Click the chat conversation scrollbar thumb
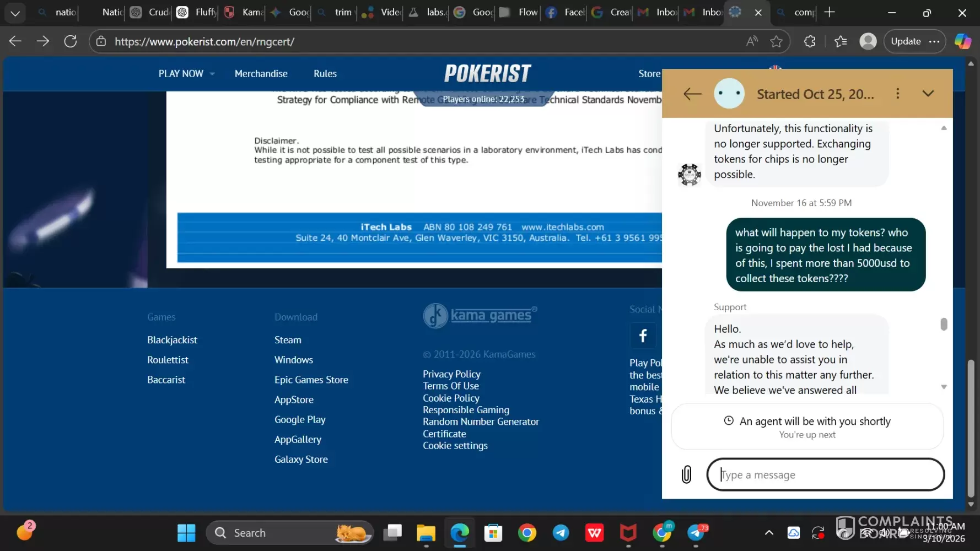Screen dimensions: 980x551 pos(944,325)
